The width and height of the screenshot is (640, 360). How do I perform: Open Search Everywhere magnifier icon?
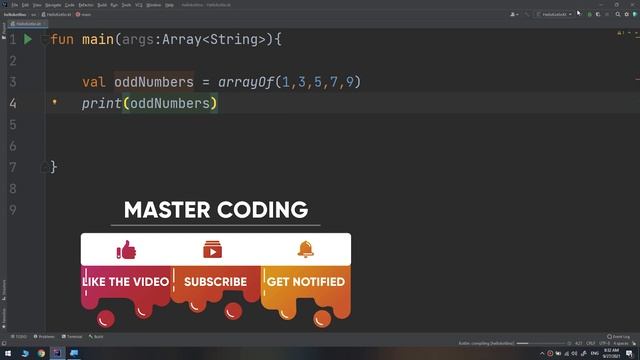coord(618,14)
